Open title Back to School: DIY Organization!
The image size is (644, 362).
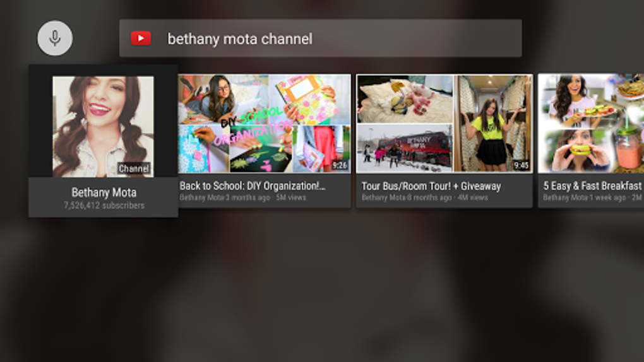[252, 186]
